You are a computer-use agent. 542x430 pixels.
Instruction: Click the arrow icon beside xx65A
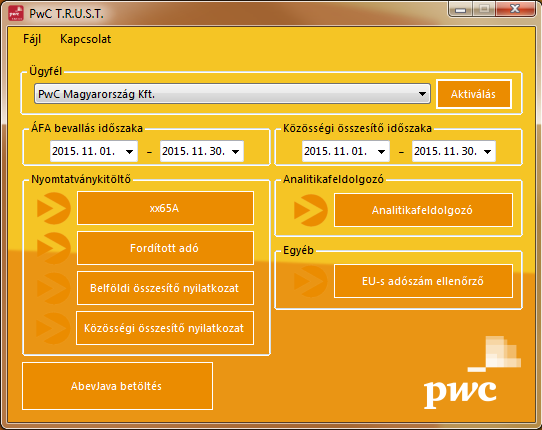click(x=53, y=208)
